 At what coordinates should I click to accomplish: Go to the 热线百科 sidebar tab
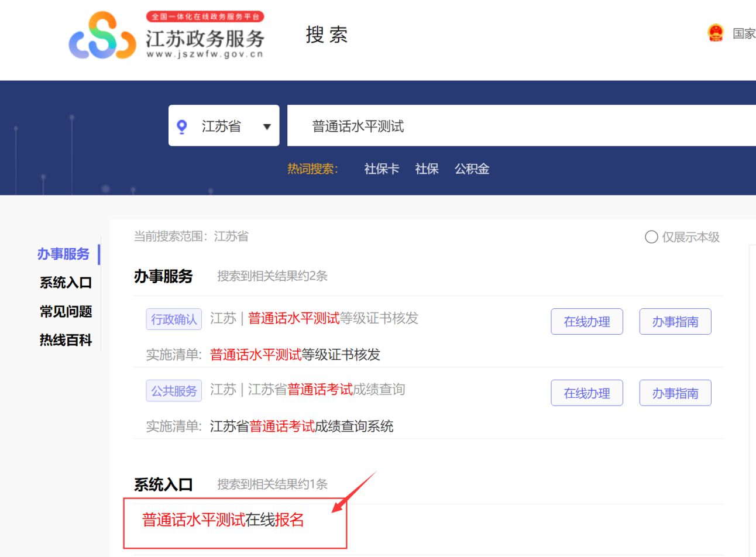(x=66, y=340)
